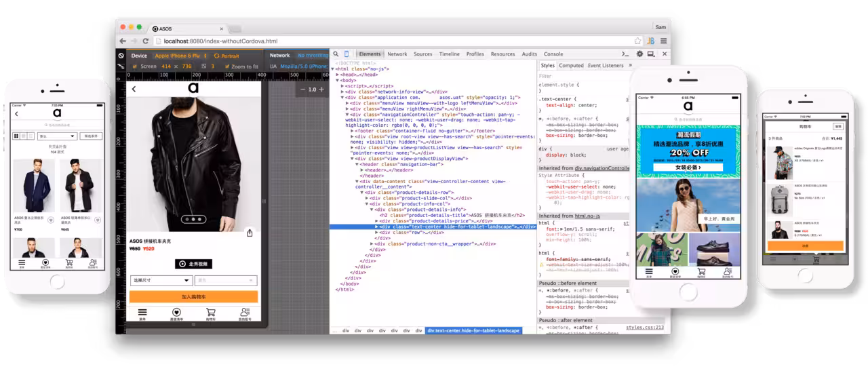
Task: Click div.text-center.hide-for-tablet-landscape breadcrumb
Action: coord(473,330)
